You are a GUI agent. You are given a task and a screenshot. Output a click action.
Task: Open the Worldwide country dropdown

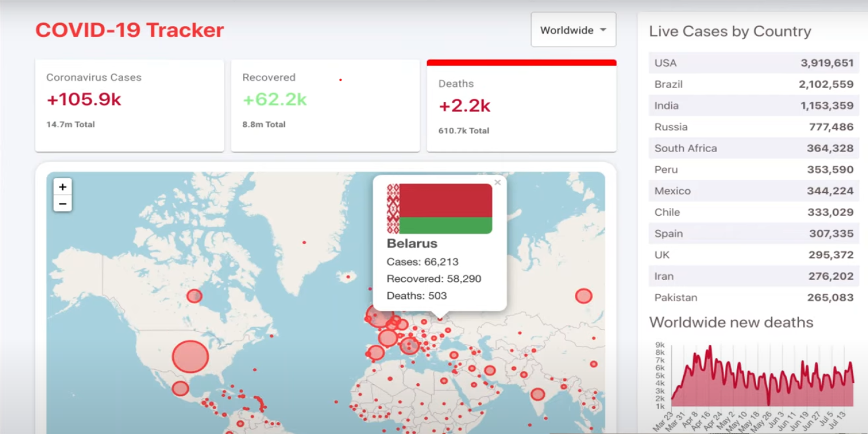click(x=573, y=29)
